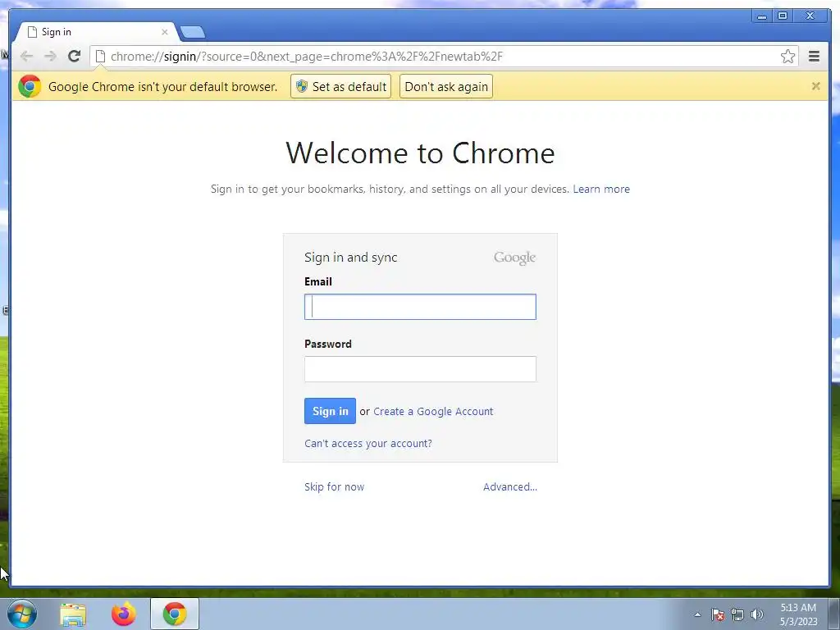Viewport: 840px width, 630px height.
Task: Open the Advanced... link
Action: pos(510,487)
